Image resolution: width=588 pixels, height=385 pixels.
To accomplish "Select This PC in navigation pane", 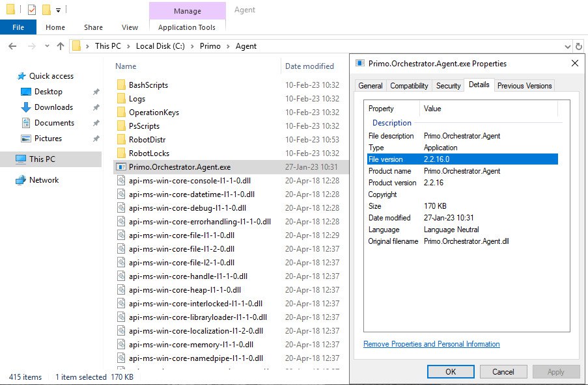I will coord(42,159).
